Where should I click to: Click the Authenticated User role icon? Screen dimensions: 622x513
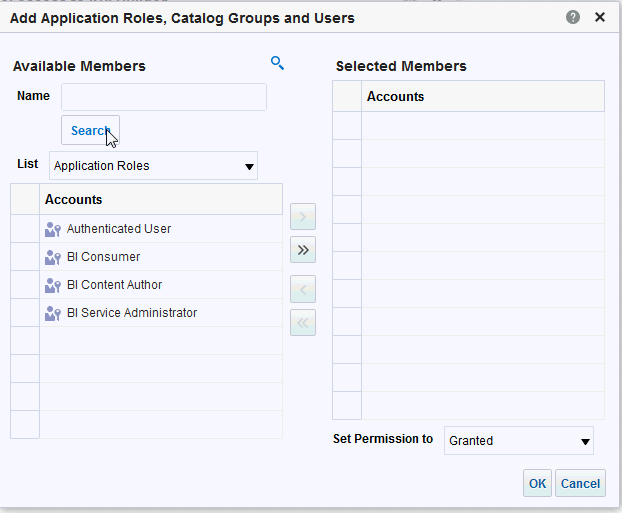(53, 229)
